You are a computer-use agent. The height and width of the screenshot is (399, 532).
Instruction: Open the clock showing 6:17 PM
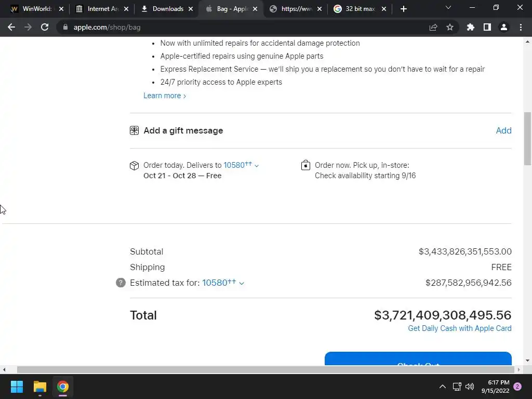(495, 387)
